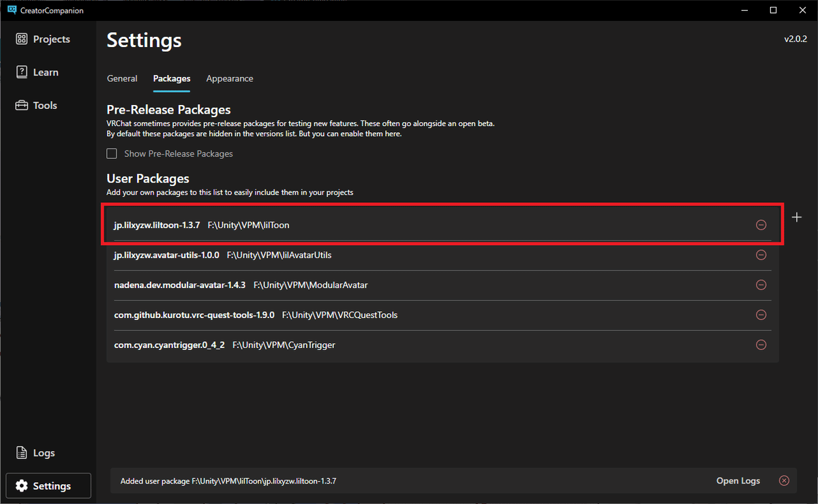Remove the jp.lilxyzw.liltoon-1.3.7 package
The height and width of the screenshot is (504, 818).
pos(761,225)
